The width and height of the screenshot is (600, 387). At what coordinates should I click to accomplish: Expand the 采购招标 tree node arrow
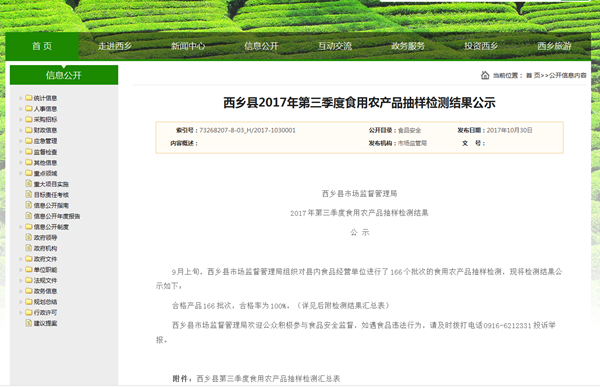pos(21,119)
